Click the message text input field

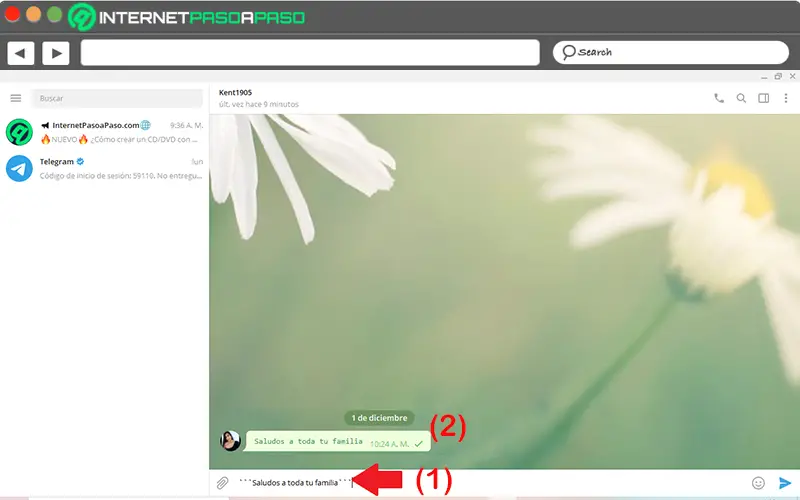click(490, 483)
